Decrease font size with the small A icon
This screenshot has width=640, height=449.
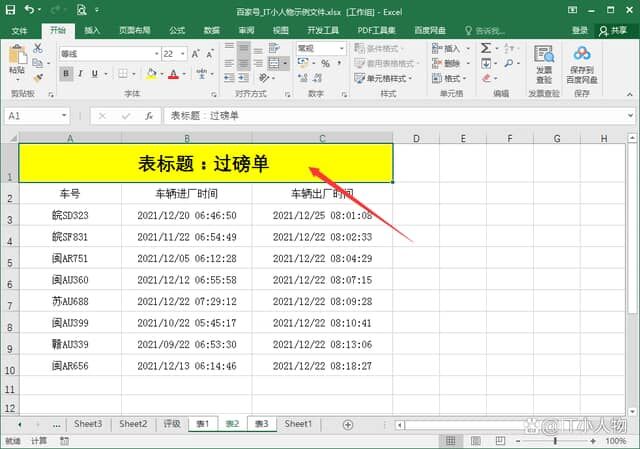click(210, 54)
